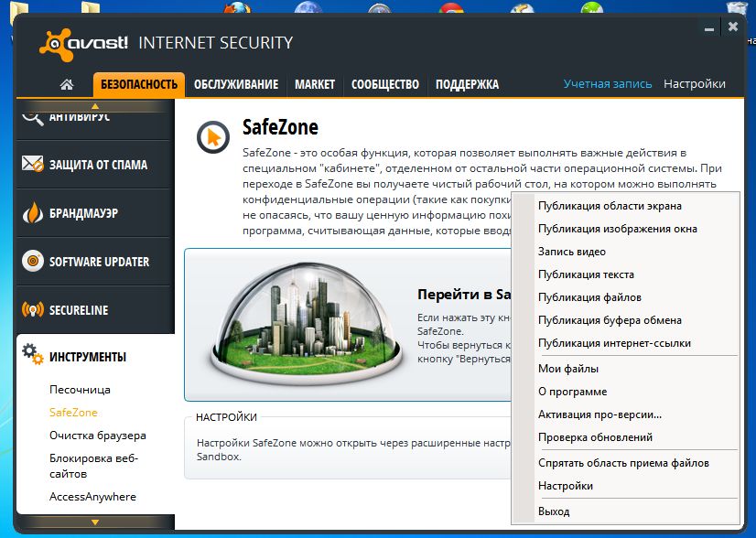756x538 pixels.
Task: Open the Поддержка tab
Action: click(467, 84)
